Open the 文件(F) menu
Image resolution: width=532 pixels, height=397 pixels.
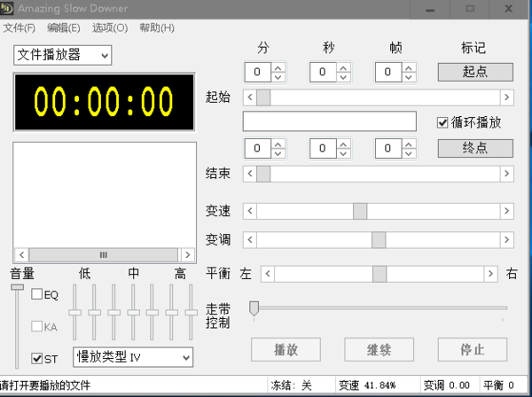point(19,27)
